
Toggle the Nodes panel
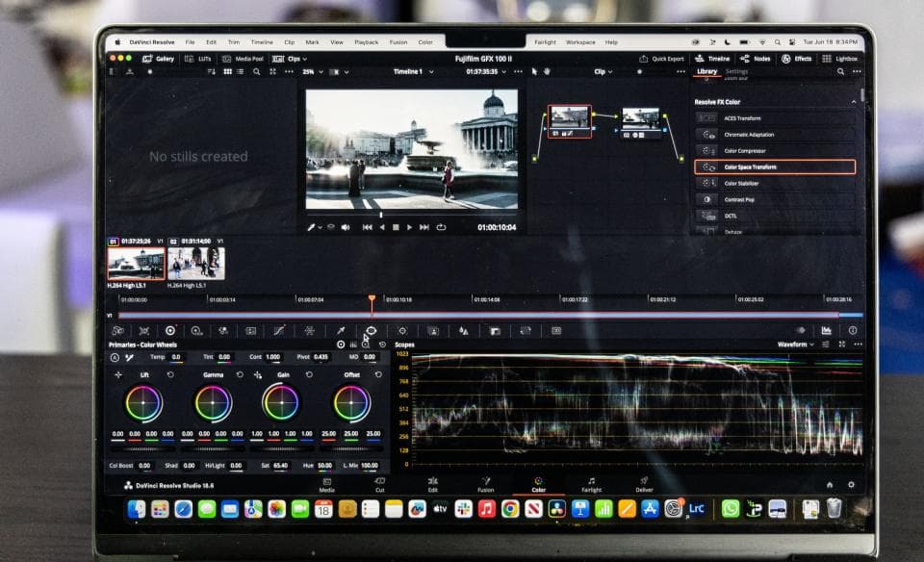(x=755, y=59)
